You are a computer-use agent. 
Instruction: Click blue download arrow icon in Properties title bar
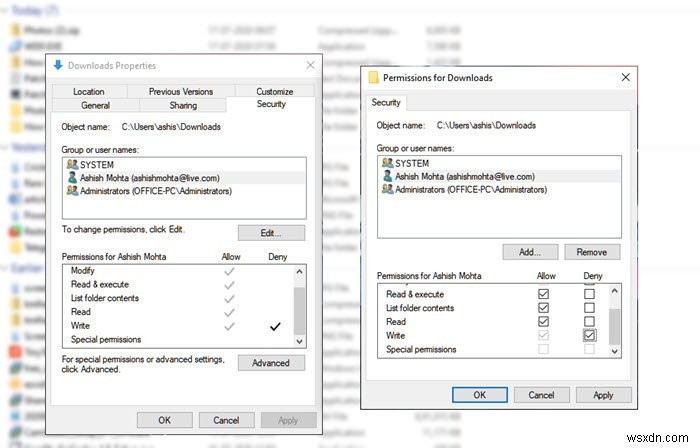click(58, 66)
